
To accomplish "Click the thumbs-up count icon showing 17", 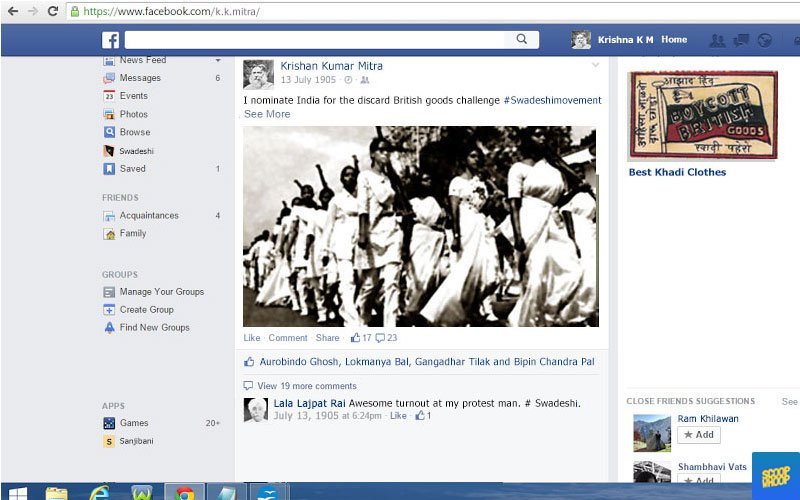I will 356,337.
